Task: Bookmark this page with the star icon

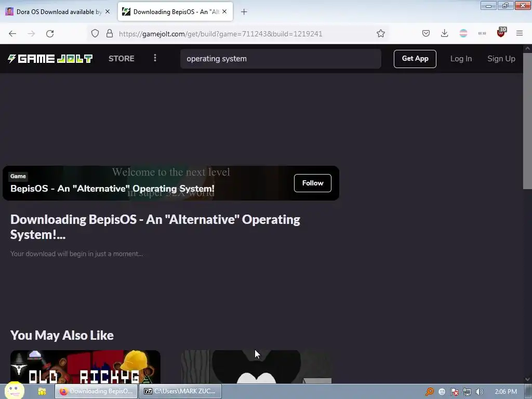Action: tap(381, 33)
